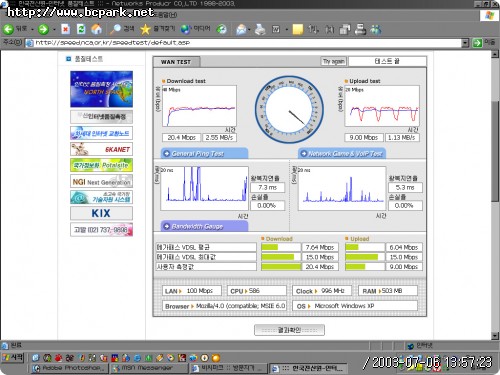Open the NGI Next Generation banner
Screen dimensions: 500x375
pos(101,182)
